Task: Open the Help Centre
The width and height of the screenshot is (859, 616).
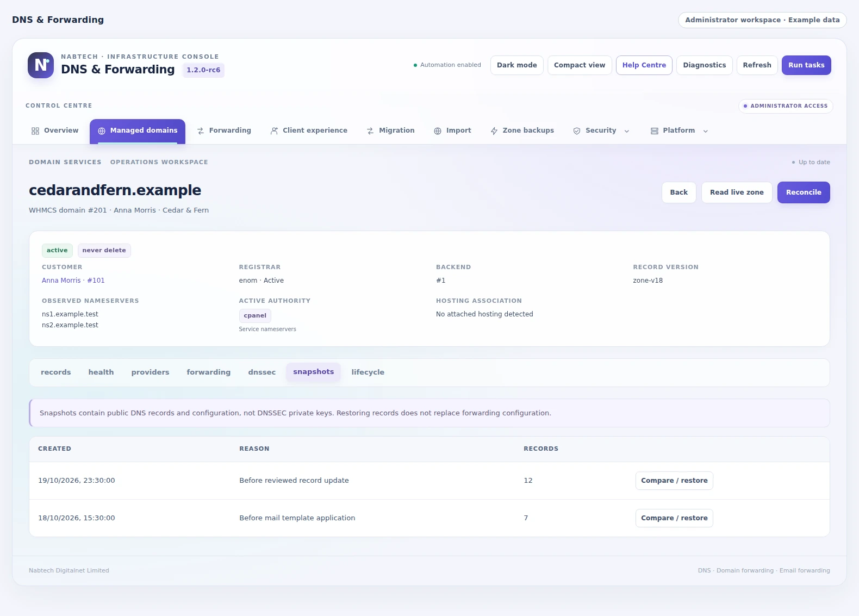Action: (x=644, y=65)
